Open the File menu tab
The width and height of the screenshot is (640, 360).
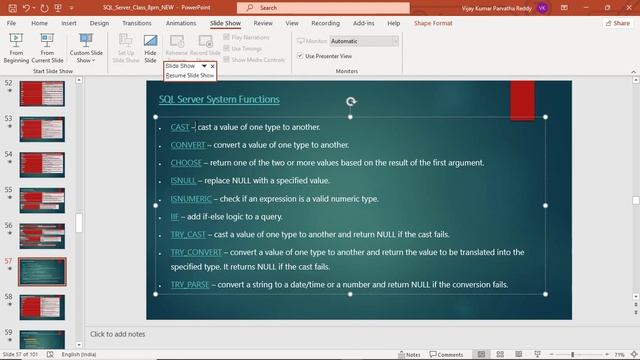pos(11,23)
